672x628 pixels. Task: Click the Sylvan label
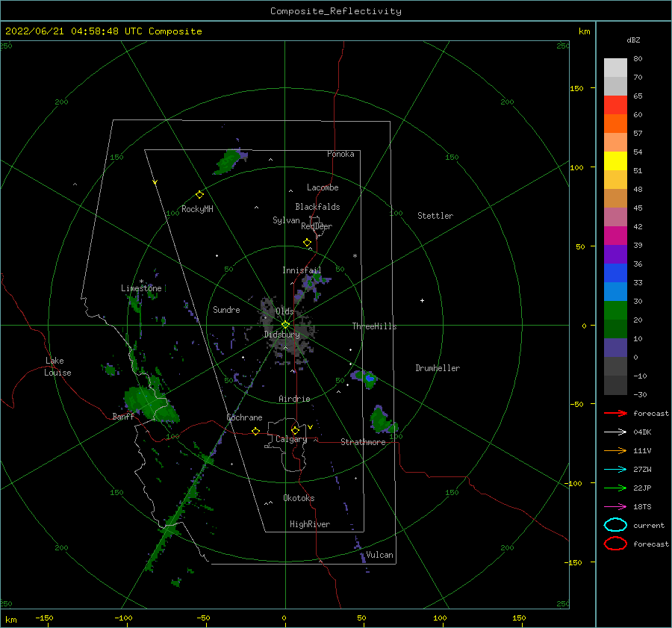286,220
